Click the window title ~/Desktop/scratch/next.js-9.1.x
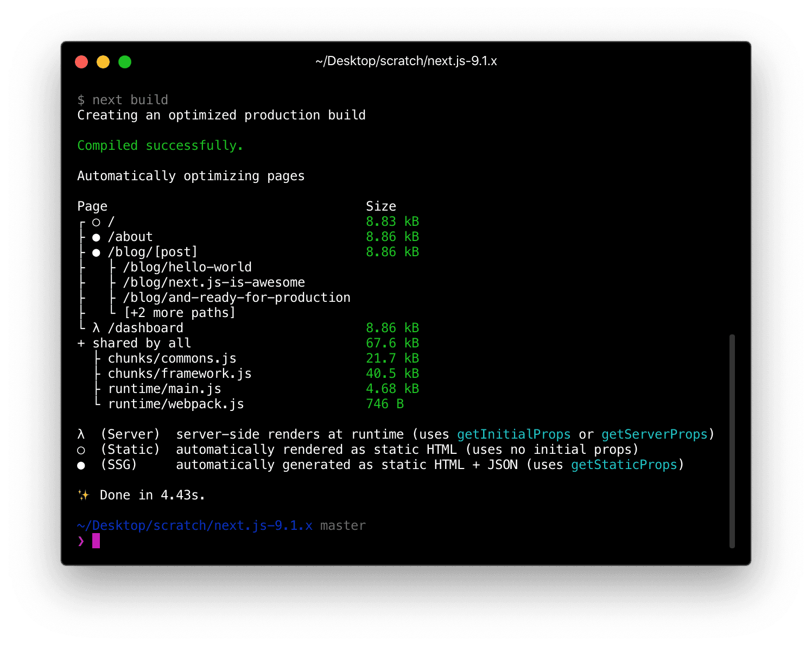Viewport: 812px width, 646px height. pyautogui.click(x=406, y=61)
